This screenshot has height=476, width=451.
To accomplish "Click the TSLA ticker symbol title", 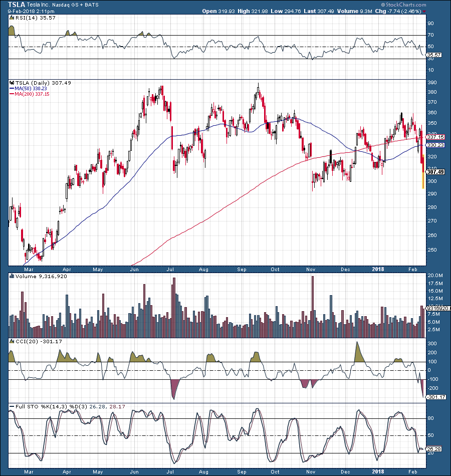I will click(17, 5).
